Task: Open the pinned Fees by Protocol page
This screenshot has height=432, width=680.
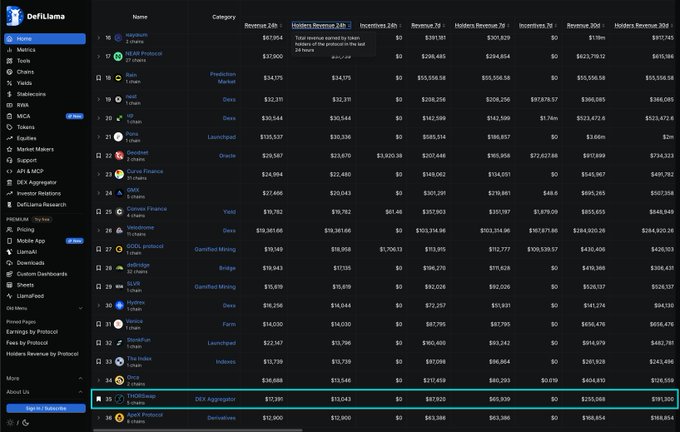Action: point(27,343)
